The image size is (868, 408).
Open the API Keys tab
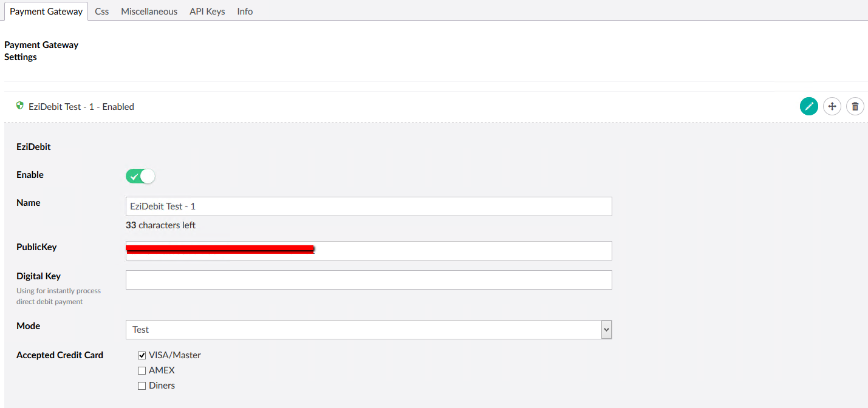207,11
